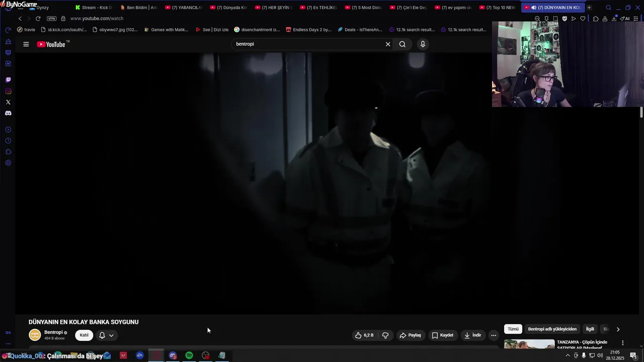Open the Opera easy setup menu

[636, 19]
